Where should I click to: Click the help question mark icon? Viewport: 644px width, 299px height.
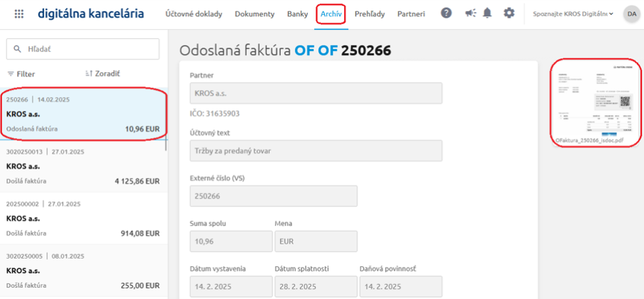tap(446, 13)
